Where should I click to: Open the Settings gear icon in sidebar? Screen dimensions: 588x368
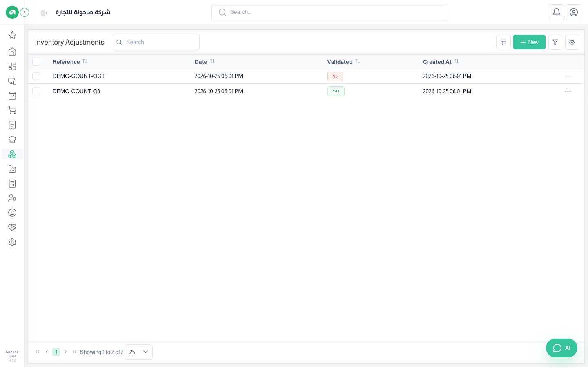click(12, 242)
